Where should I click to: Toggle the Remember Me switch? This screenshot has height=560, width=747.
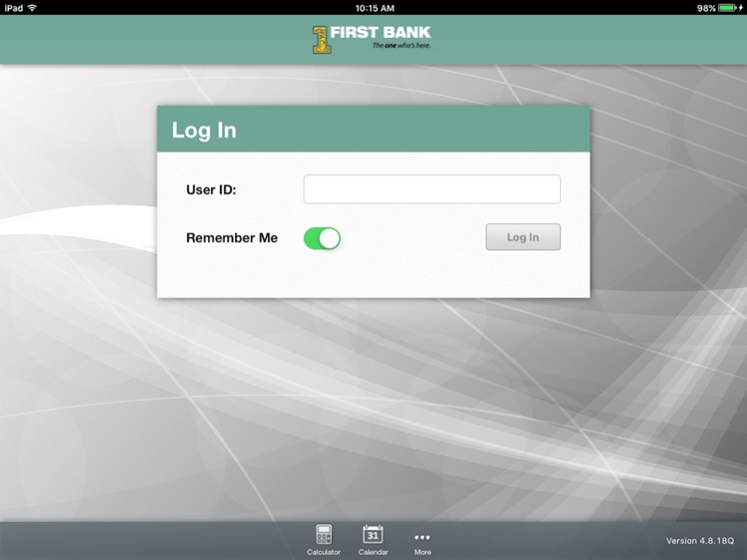[x=322, y=238]
